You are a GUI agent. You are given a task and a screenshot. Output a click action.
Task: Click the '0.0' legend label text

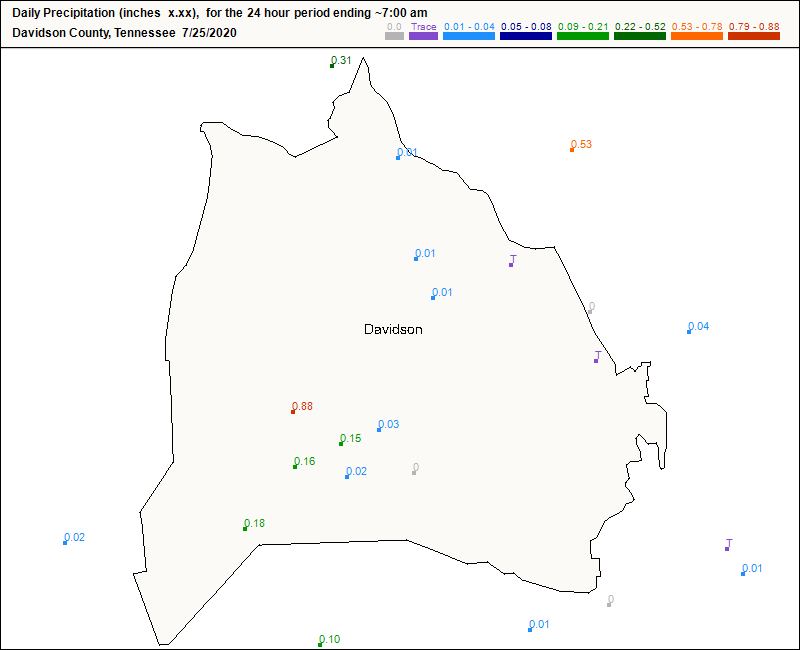click(394, 27)
